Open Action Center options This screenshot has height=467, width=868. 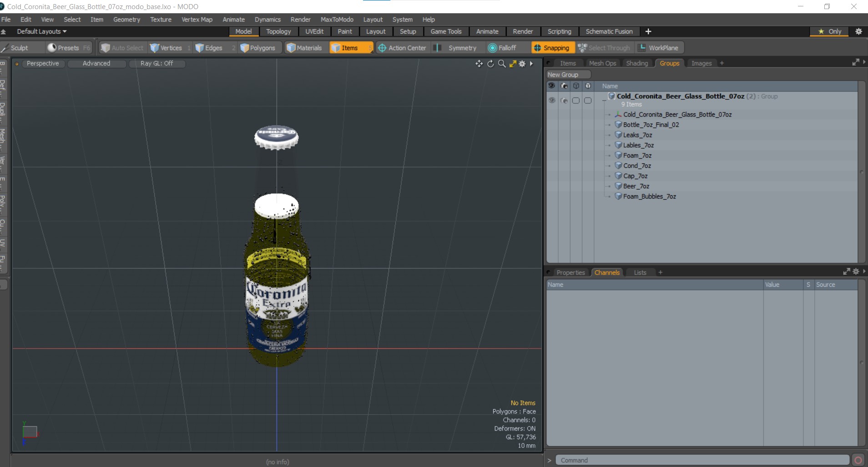tap(402, 48)
